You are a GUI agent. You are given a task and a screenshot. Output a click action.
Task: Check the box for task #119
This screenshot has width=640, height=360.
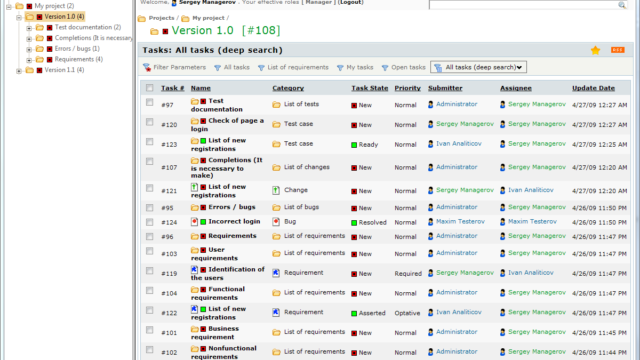click(x=150, y=271)
